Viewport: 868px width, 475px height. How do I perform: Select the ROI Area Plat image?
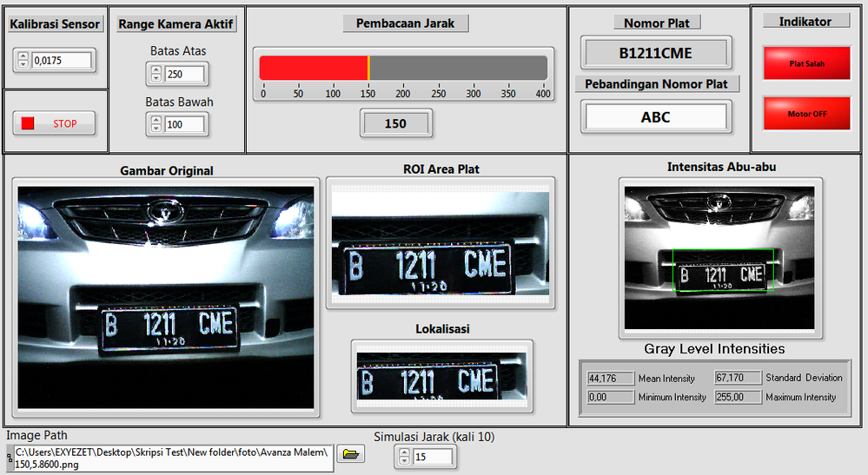coord(441,244)
